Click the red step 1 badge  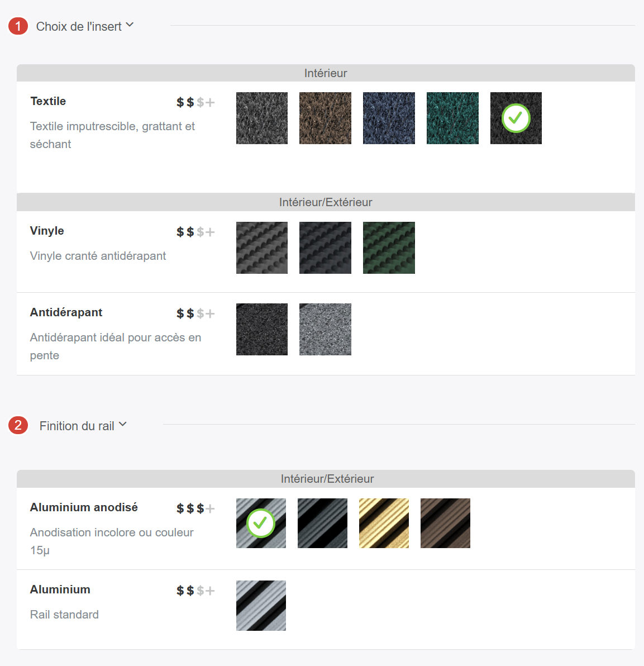(x=18, y=26)
